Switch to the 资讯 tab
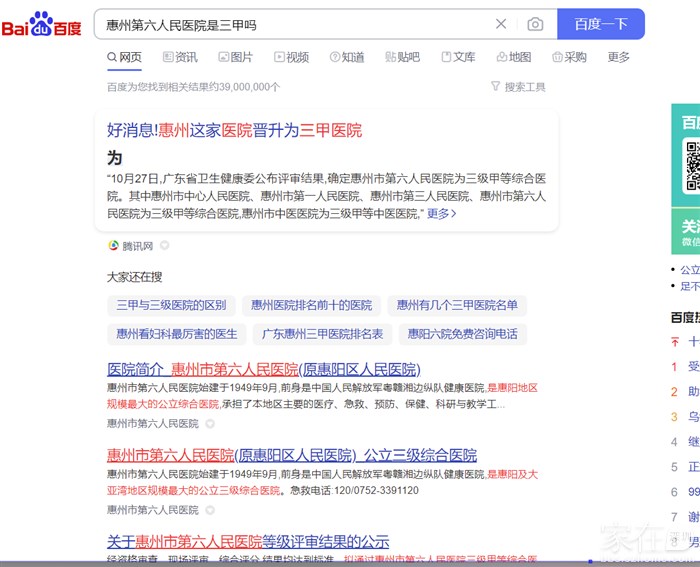 [180, 58]
